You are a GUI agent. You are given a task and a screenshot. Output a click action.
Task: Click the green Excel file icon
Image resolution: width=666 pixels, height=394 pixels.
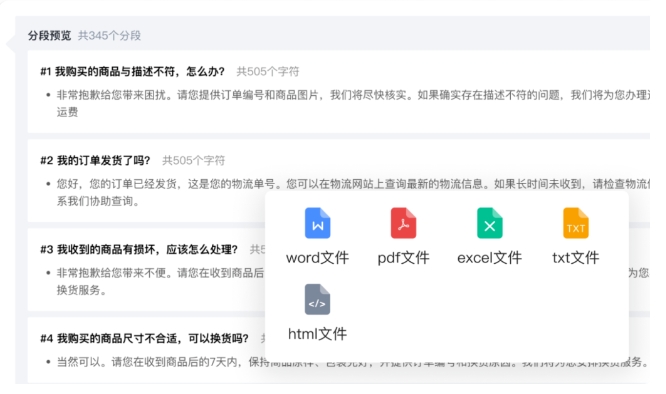(x=490, y=223)
